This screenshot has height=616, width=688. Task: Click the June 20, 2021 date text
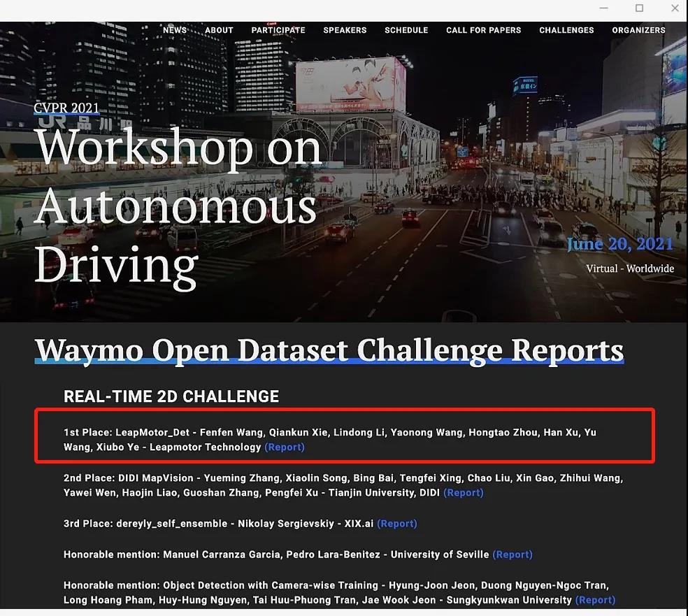pos(620,244)
